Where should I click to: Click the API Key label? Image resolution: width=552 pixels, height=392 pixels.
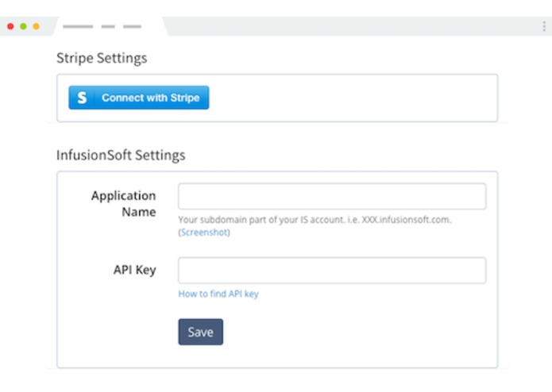point(135,270)
